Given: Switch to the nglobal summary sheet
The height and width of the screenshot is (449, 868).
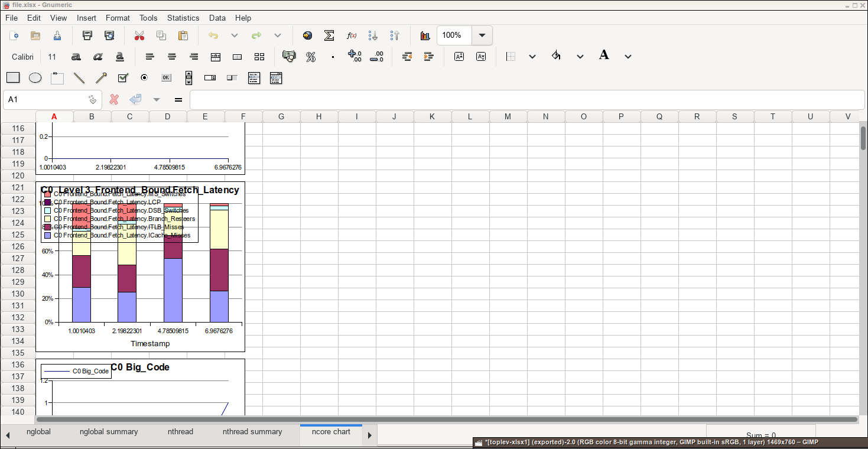Looking at the screenshot, I should pyautogui.click(x=109, y=432).
